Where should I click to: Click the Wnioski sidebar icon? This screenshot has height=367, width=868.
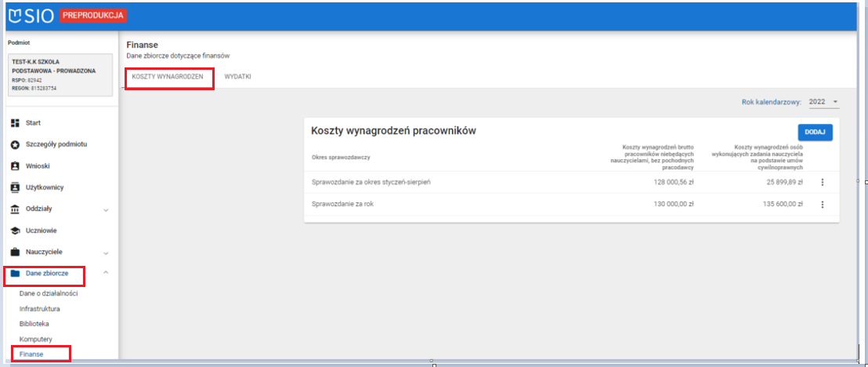15,166
